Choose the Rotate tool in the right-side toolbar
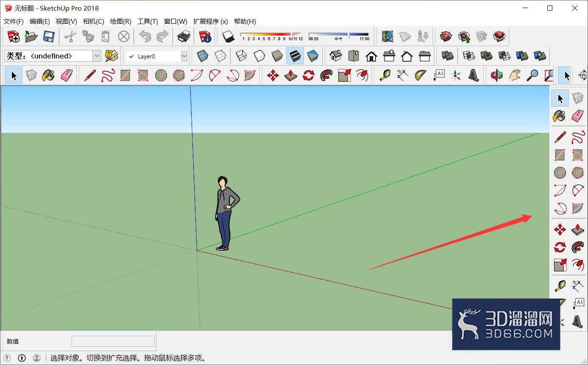The image size is (588, 365). click(x=560, y=247)
